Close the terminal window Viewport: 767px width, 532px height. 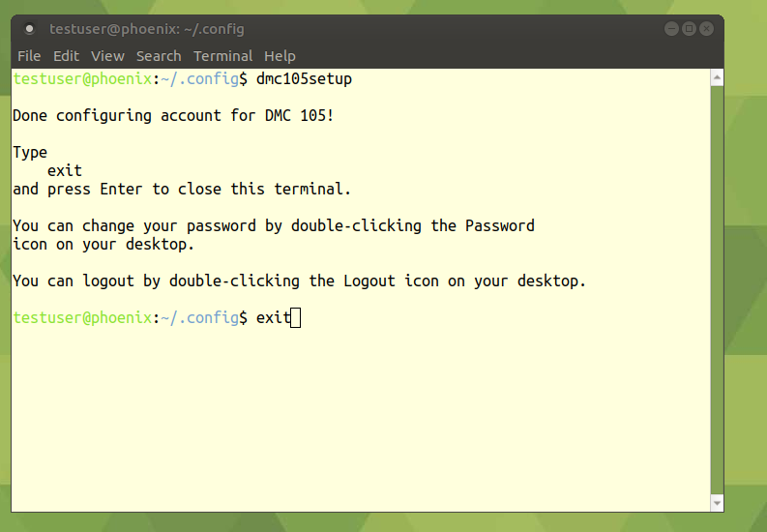tap(706, 29)
